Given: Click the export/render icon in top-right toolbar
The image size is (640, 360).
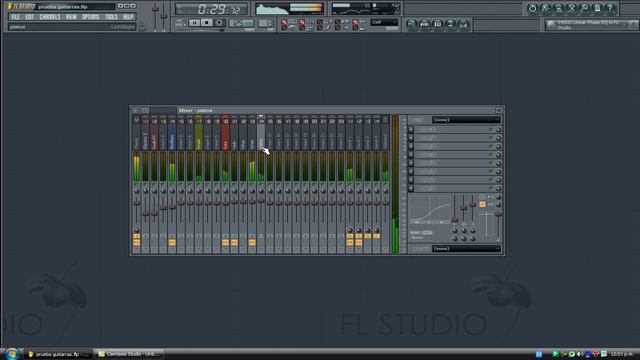Looking at the screenshot, I should 558,8.
